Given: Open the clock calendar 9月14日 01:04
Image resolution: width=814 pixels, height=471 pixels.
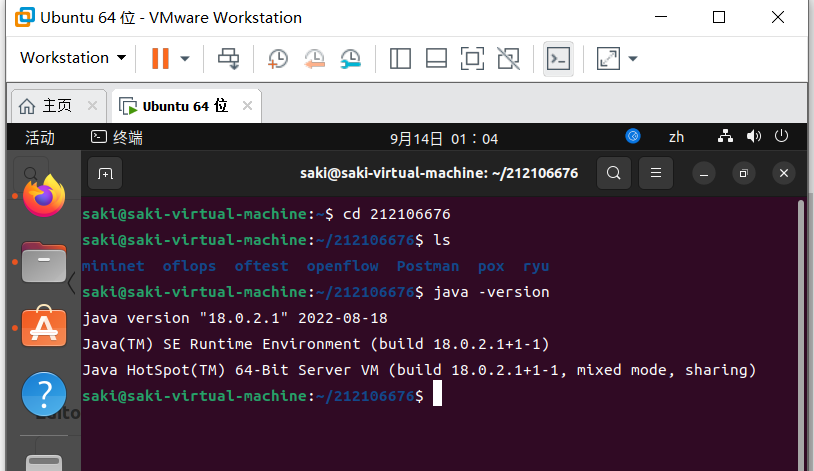Looking at the screenshot, I should coord(444,139).
